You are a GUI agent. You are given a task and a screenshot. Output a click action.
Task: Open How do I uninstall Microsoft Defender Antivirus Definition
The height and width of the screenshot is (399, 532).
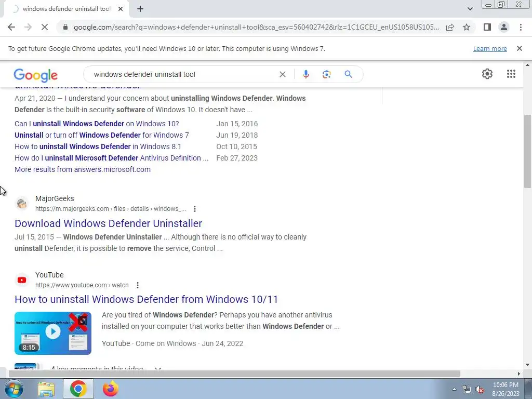pos(111,158)
